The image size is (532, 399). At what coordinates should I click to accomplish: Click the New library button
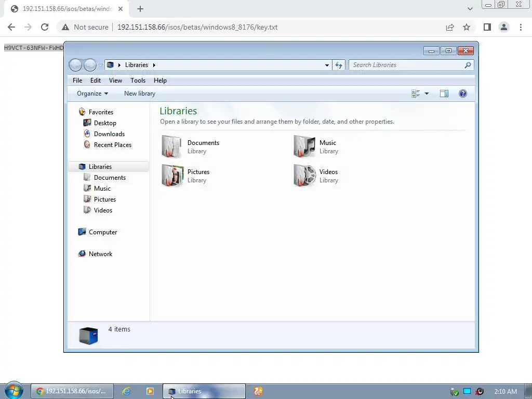coord(139,94)
